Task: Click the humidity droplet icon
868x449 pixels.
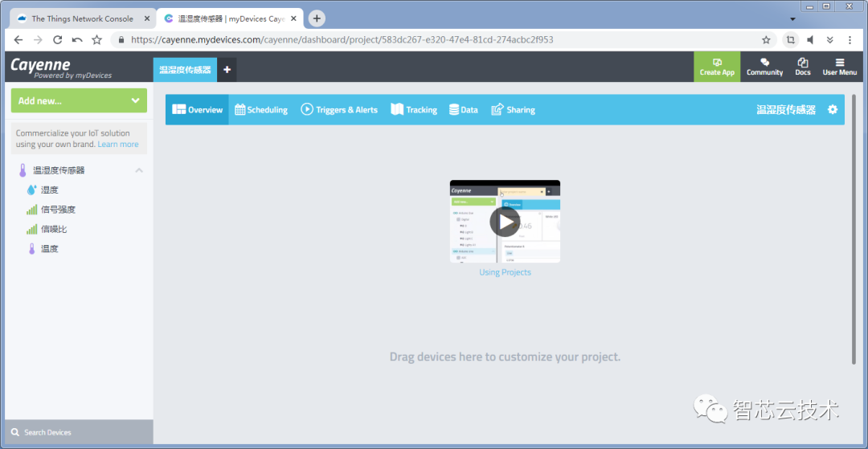Action: coord(31,190)
